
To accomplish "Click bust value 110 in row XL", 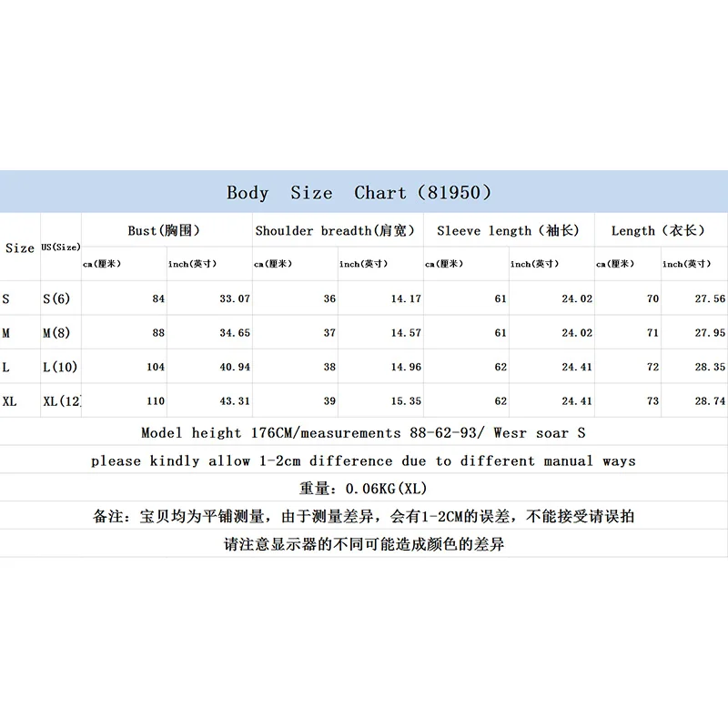I will click(x=156, y=401).
